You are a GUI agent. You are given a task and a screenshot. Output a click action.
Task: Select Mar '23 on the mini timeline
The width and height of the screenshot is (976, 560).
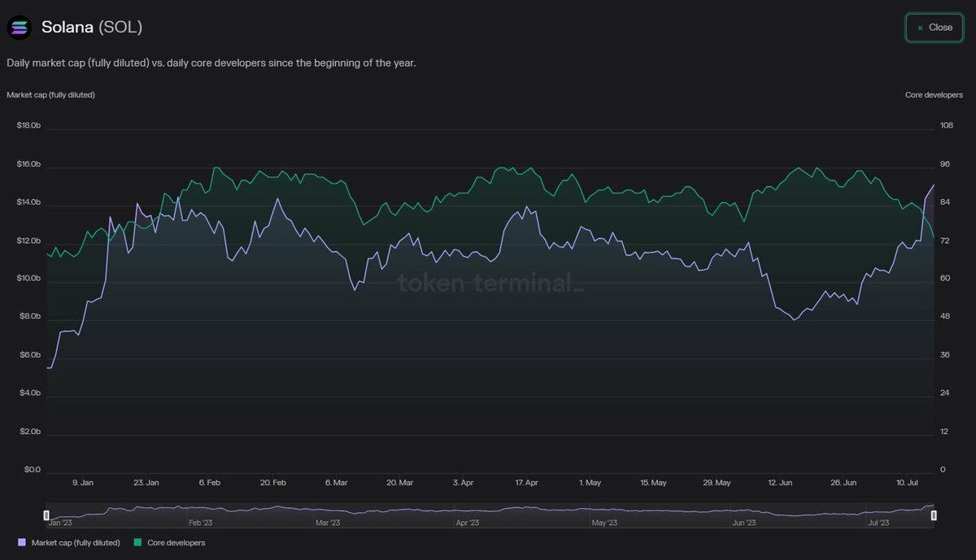point(328,524)
